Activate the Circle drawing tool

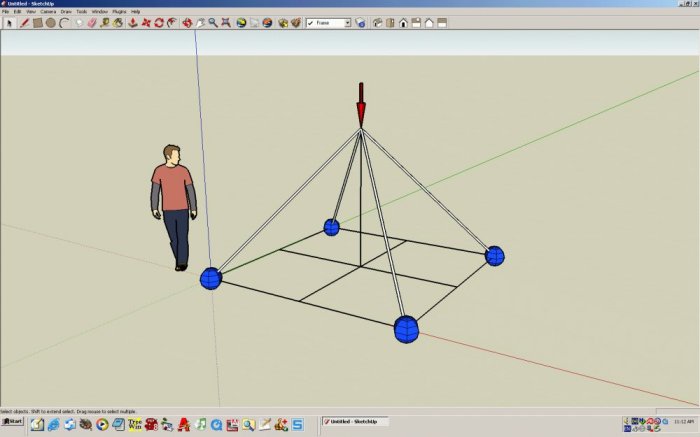[x=50, y=22]
